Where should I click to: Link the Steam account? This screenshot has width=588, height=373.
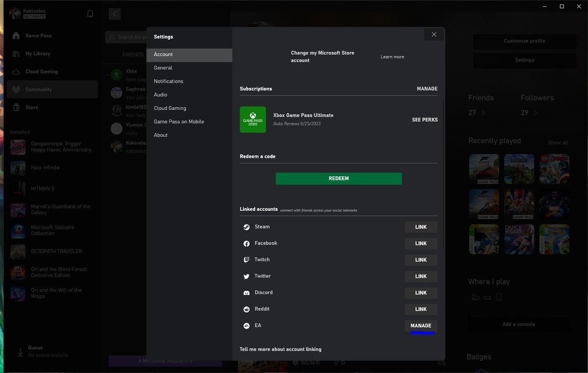(421, 227)
